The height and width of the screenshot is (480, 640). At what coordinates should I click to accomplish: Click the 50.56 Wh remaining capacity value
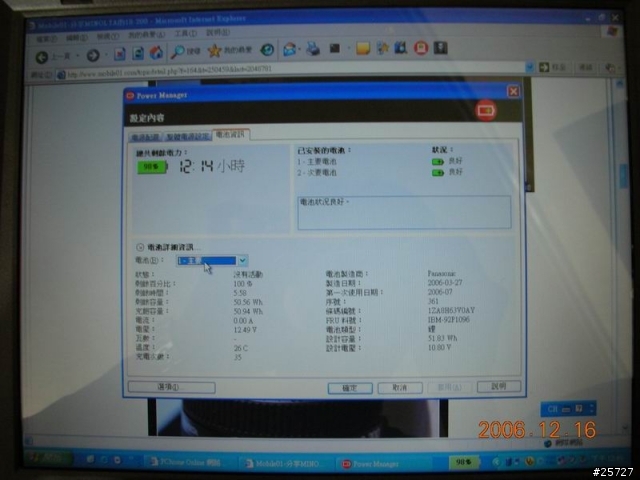click(x=248, y=302)
